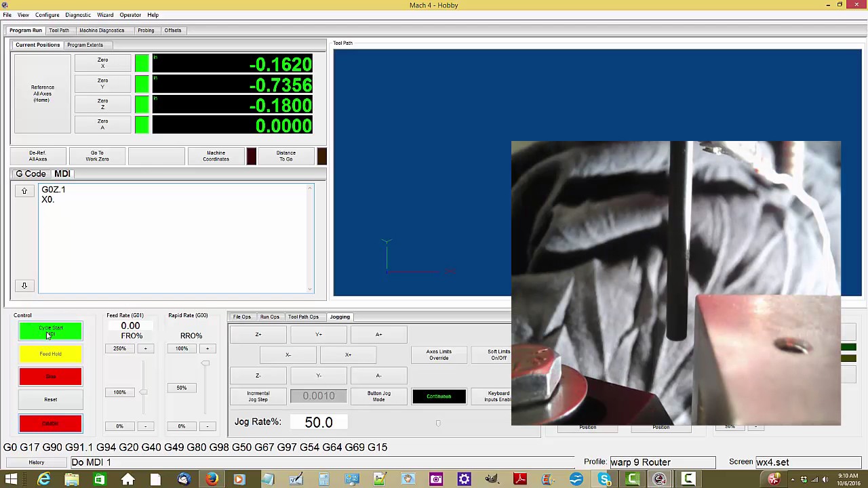
Task: Toggle Soft Limits On/Off
Action: [498, 354]
